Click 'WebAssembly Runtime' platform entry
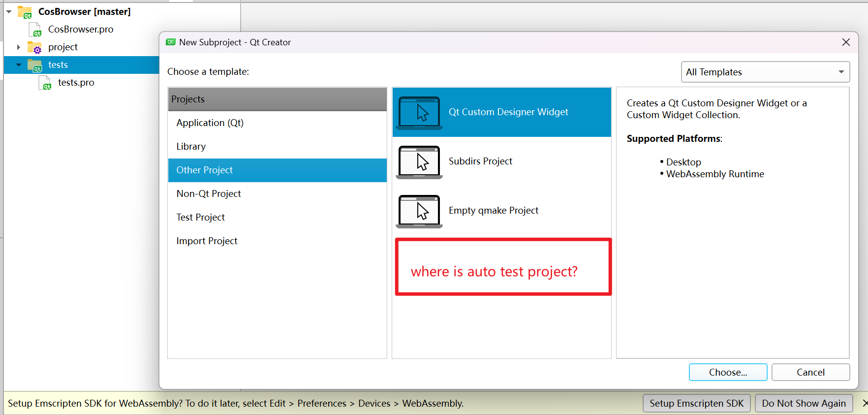868x415 pixels. 715,174
